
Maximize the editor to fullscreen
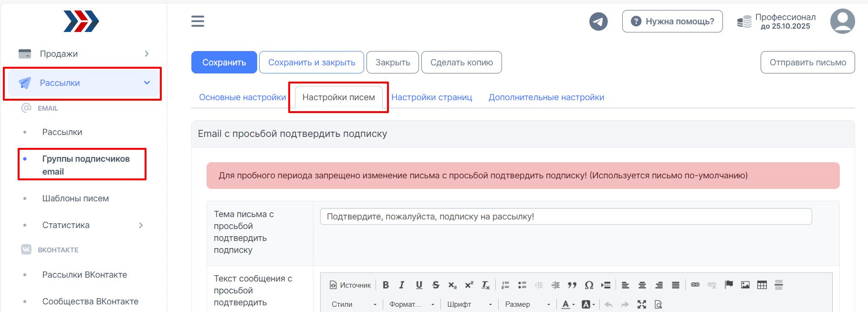(642, 304)
